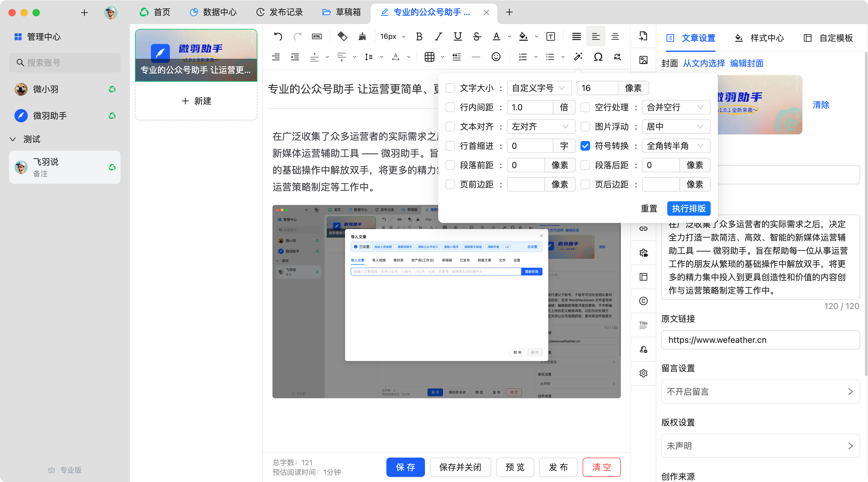Run one-click formatting with the magic wand
Viewport: 868px width, 482px height.
tap(578, 57)
